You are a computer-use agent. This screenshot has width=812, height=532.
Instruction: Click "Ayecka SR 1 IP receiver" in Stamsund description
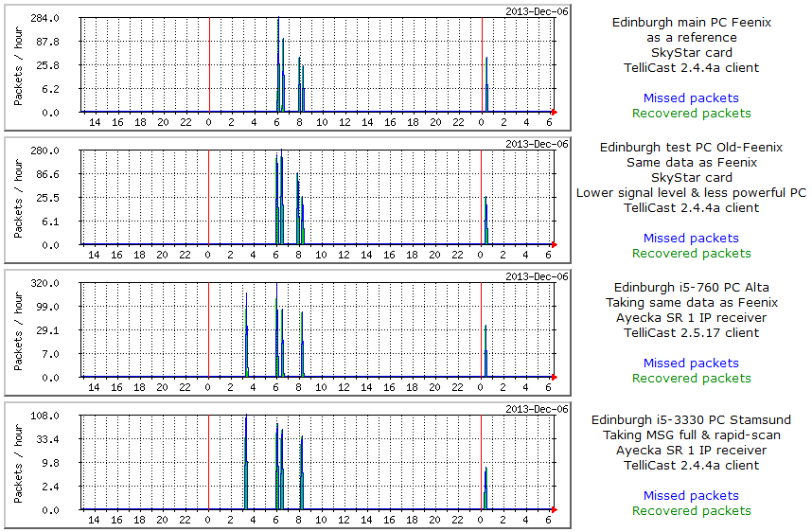click(692, 451)
